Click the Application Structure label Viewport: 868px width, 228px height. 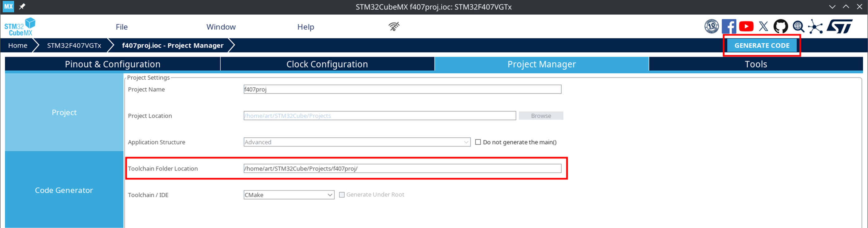pos(156,142)
